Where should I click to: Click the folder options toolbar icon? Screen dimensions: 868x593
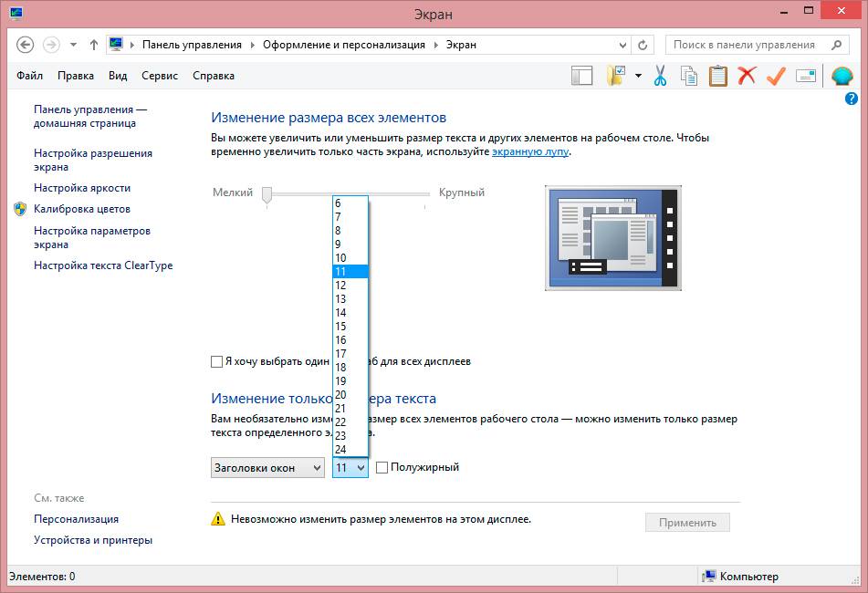click(615, 76)
